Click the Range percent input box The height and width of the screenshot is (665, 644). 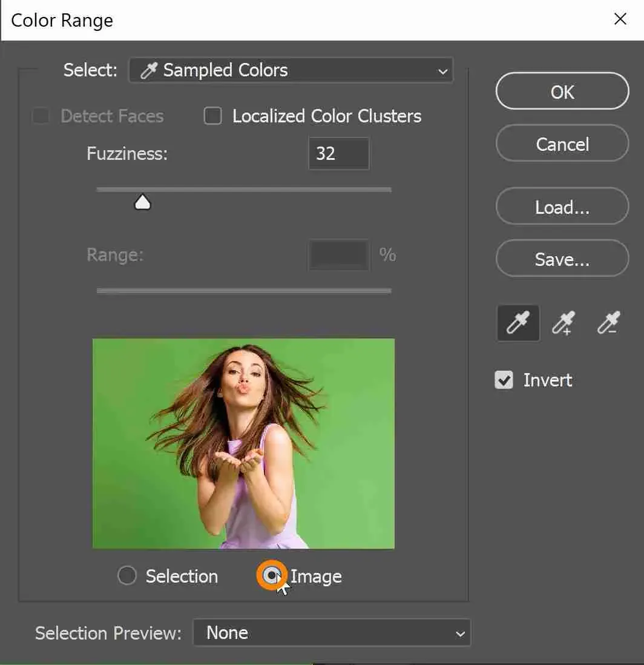point(338,255)
